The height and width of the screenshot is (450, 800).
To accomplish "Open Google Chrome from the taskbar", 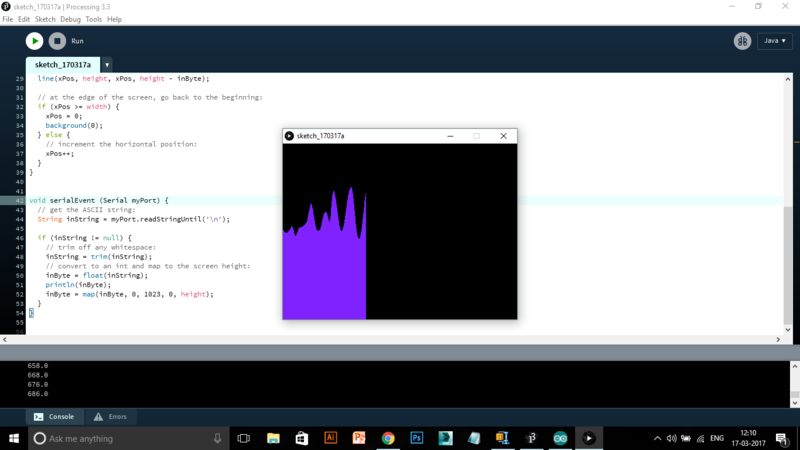I will click(x=388, y=438).
